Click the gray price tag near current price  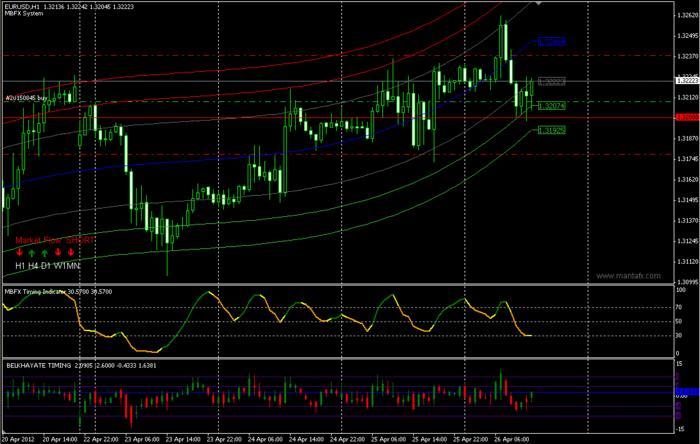pyautogui.click(x=552, y=81)
